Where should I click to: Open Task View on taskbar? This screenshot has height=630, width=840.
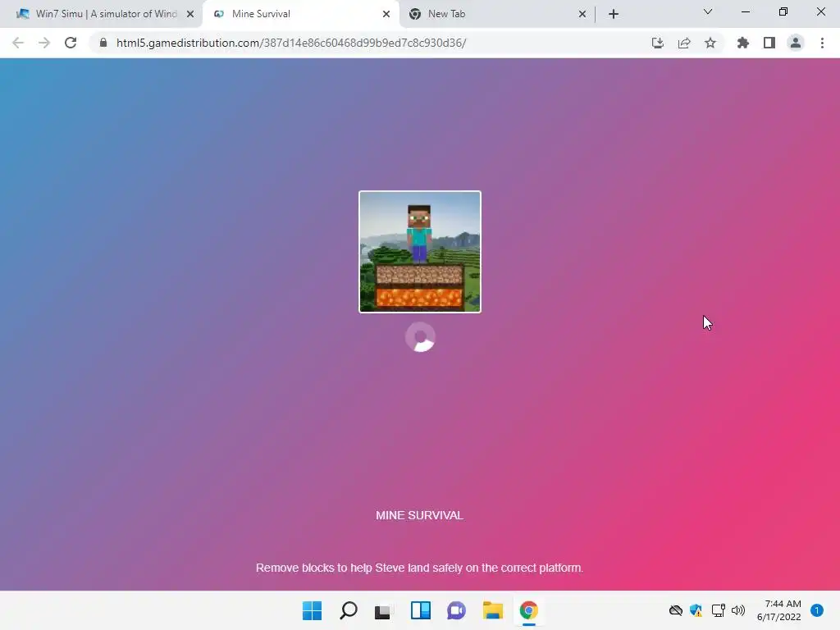[x=382, y=611]
